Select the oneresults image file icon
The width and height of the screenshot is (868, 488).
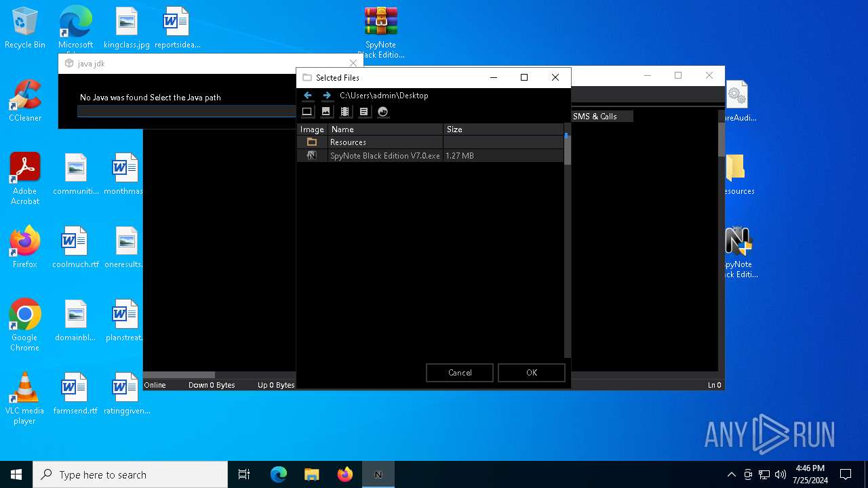tap(125, 247)
